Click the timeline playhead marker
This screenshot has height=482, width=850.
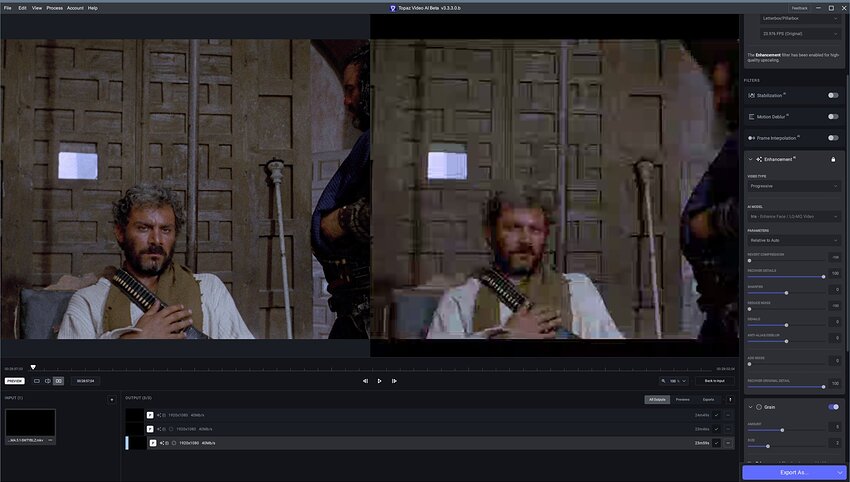click(33, 368)
